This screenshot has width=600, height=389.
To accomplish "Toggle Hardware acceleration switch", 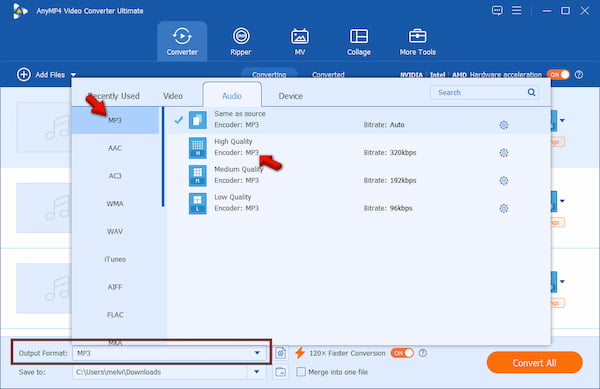I will [558, 75].
